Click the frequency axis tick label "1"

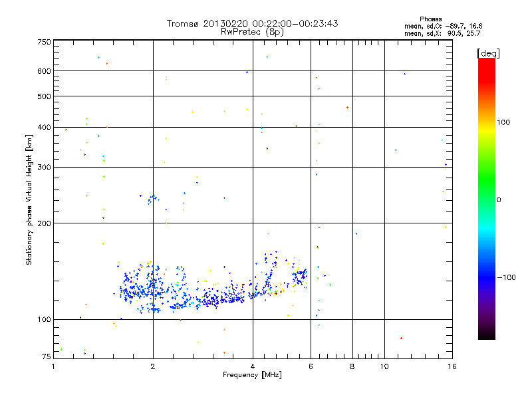point(53,366)
